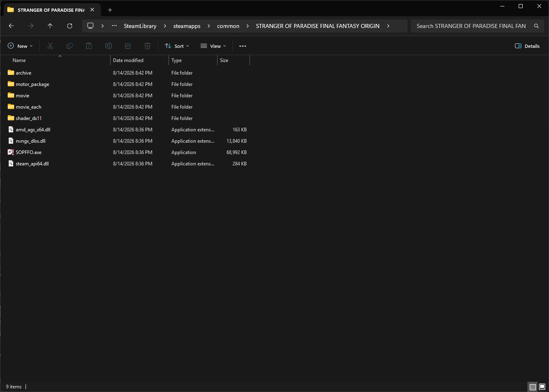Select the SOPFFO.exe file name
The image size is (549, 392).
click(29, 152)
